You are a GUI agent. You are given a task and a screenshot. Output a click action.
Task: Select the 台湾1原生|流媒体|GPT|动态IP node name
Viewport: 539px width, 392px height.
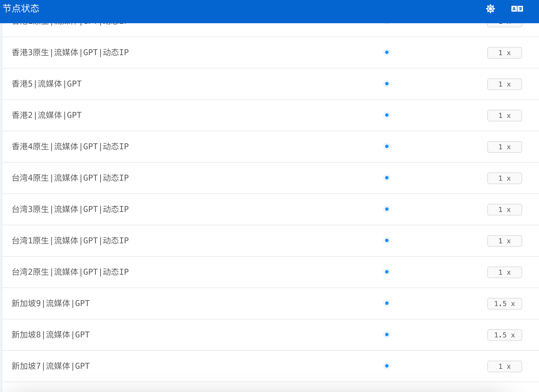70,241
